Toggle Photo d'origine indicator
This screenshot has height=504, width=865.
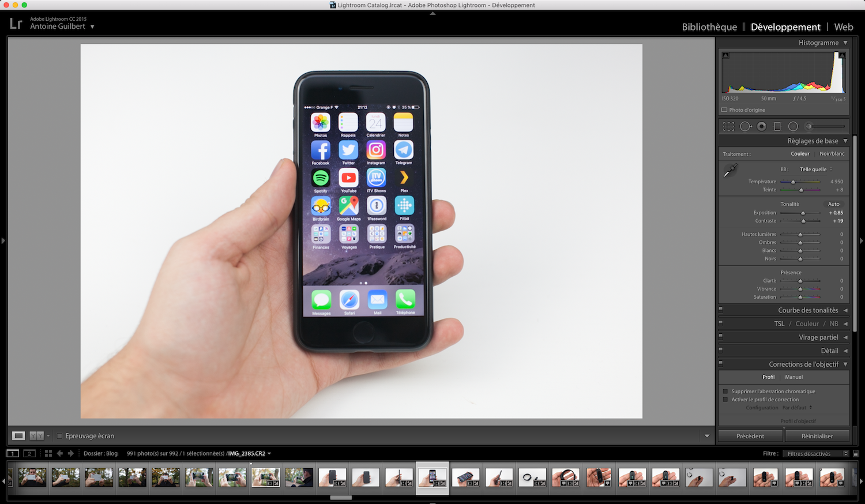click(x=724, y=110)
